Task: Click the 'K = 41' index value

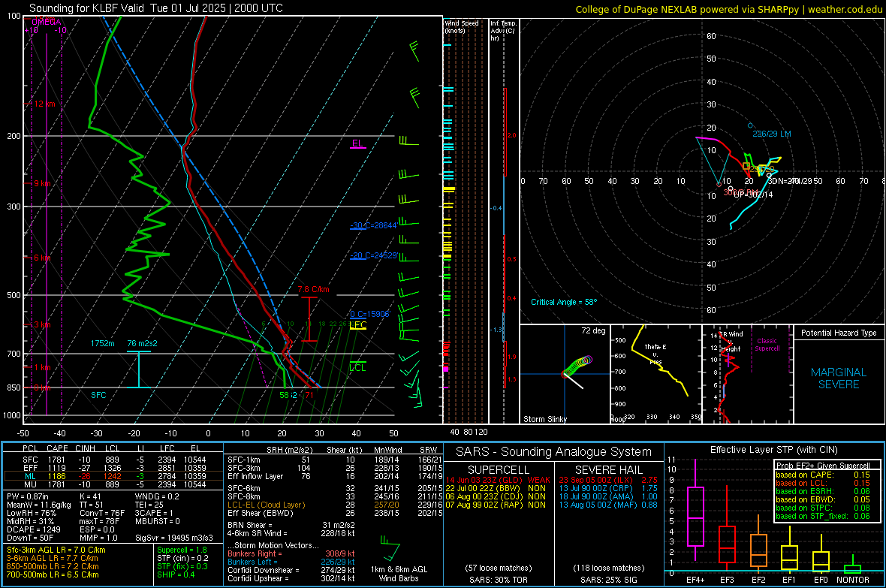Action: coord(90,496)
